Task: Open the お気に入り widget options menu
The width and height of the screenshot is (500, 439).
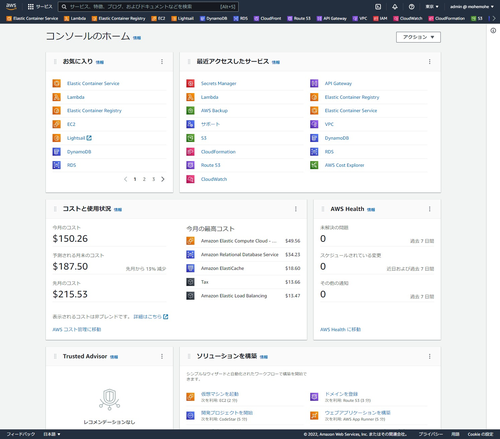Action: [162, 62]
